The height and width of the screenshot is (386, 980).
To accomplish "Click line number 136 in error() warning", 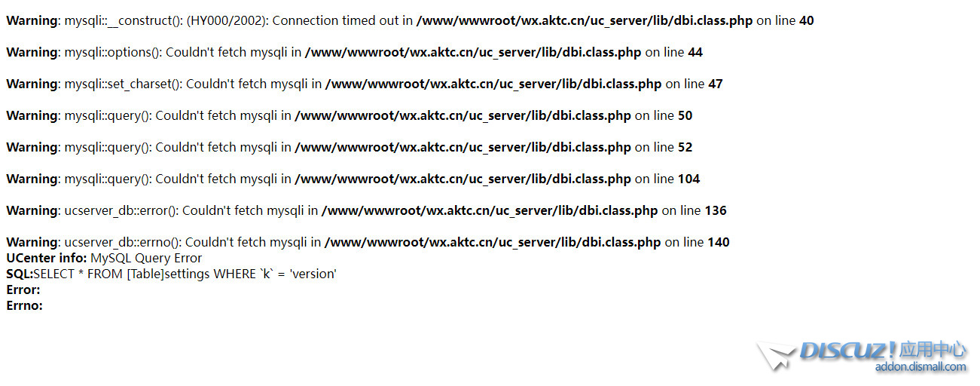I will click(x=716, y=211).
